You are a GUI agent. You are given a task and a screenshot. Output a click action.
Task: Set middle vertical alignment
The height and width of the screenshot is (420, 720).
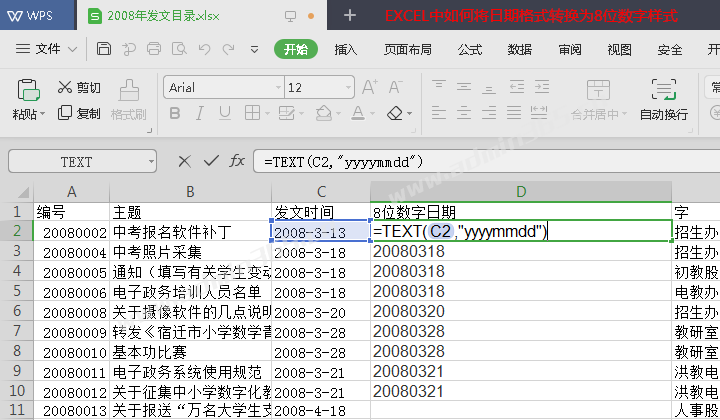coord(464,86)
